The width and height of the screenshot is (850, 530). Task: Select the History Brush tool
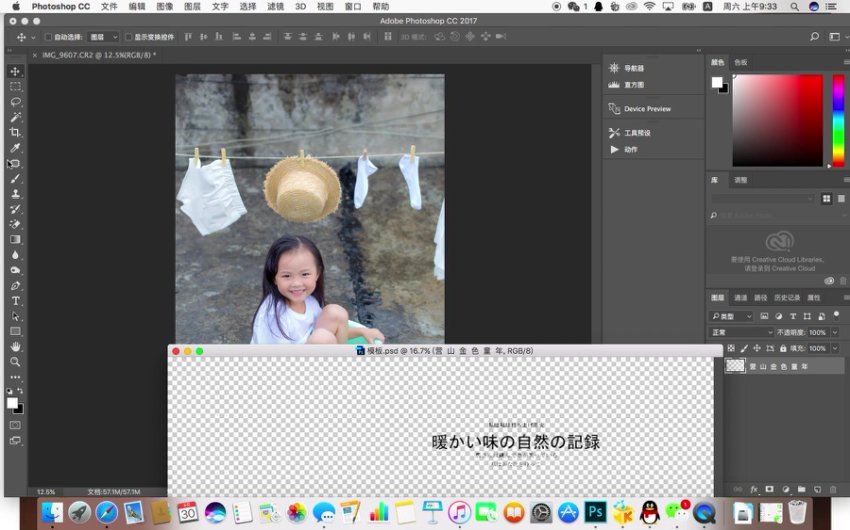coord(15,209)
